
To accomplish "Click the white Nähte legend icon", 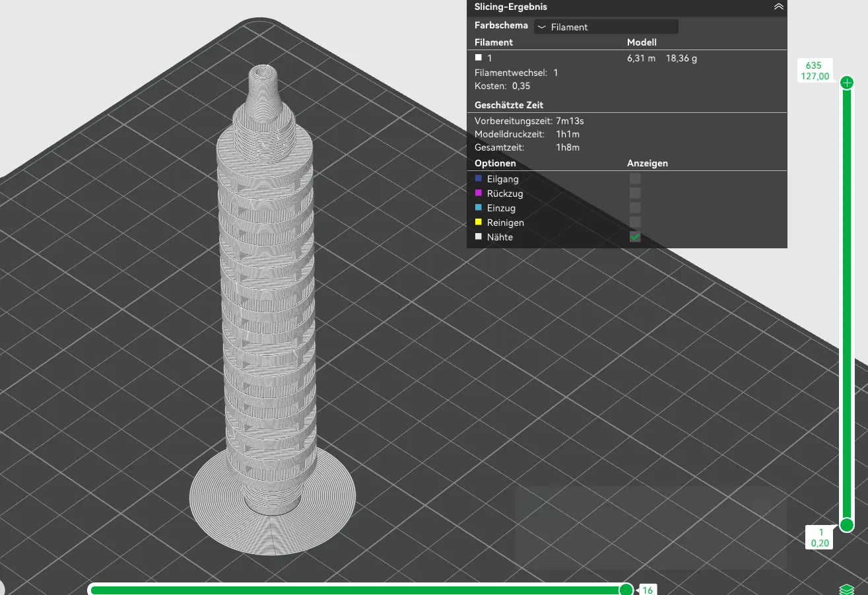I will coord(479,236).
